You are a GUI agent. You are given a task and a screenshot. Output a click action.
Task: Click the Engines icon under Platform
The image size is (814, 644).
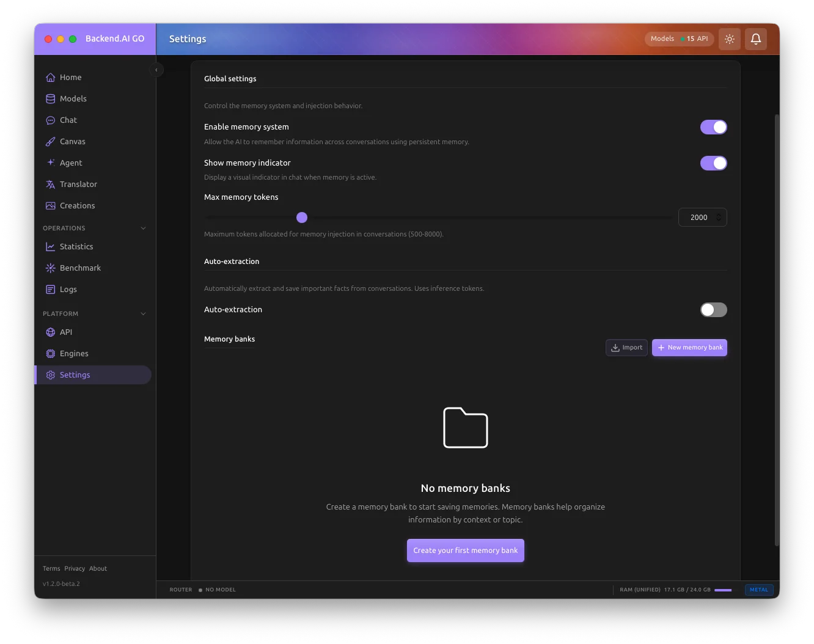pyautogui.click(x=50, y=353)
